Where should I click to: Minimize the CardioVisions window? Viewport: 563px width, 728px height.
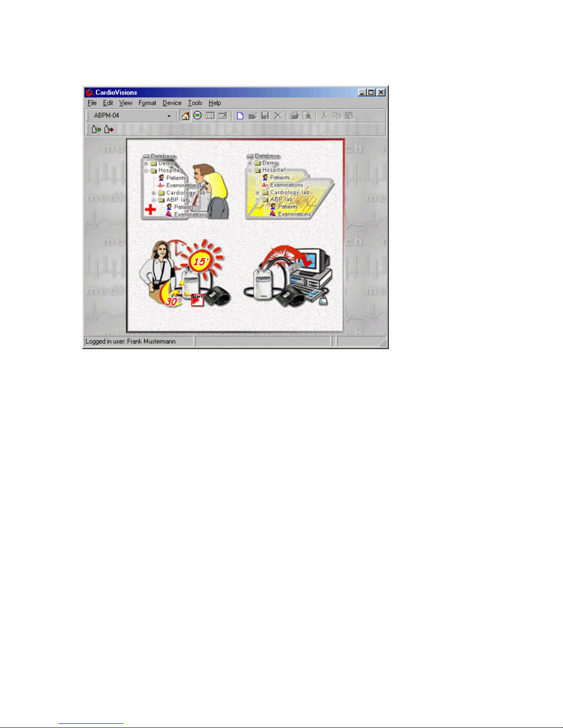pos(362,92)
